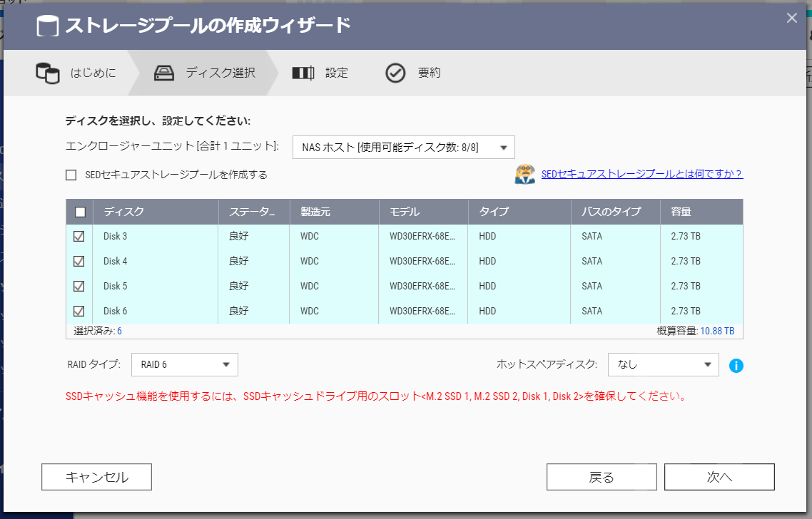Click the storage pool cylinder icon in title
Viewport: 812px width, 519px height.
point(47,26)
